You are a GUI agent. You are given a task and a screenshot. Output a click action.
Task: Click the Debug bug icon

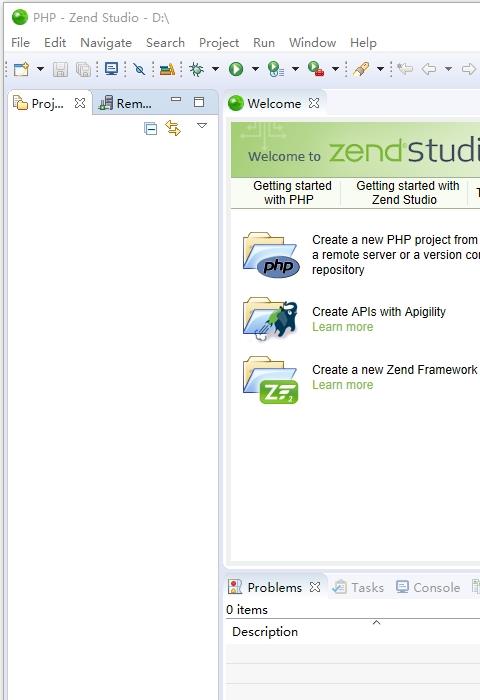pyautogui.click(x=196, y=69)
